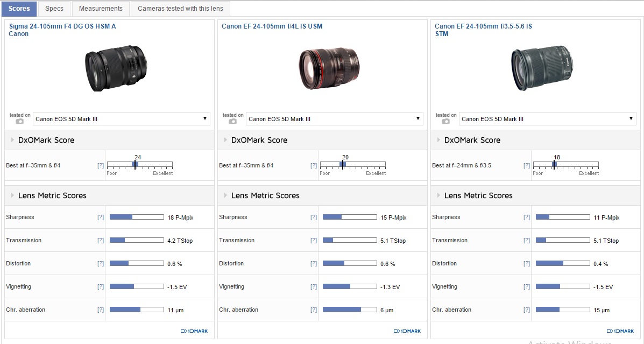The width and height of the screenshot is (644, 344).
Task: Open the Canon STM tested-on camera dropdown
Action: click(548, 119)
